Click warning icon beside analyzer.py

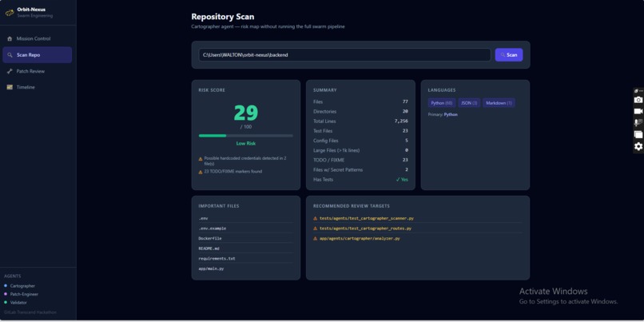(x=316, y=238)
